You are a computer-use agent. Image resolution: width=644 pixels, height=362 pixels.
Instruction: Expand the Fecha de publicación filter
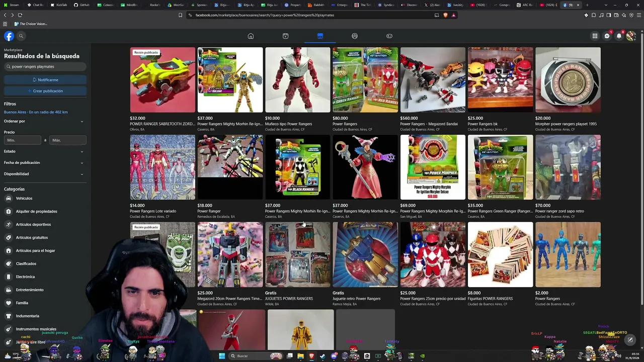coord(44,162)
